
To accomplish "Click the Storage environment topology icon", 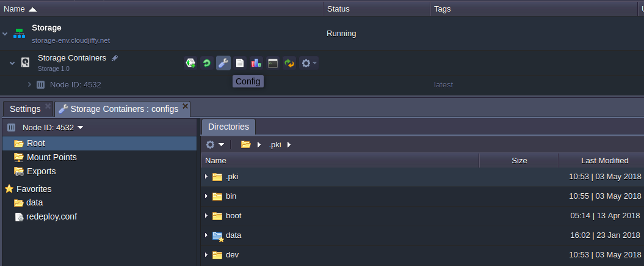I will (19, 33).
